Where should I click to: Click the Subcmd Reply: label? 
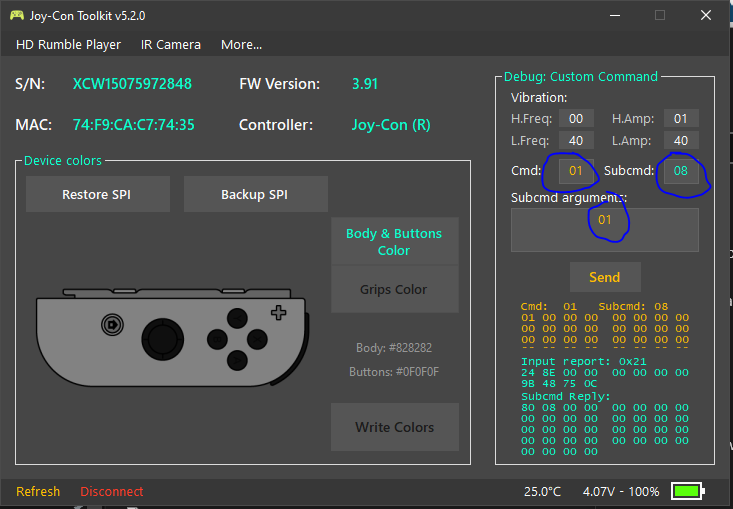point(566,396)
